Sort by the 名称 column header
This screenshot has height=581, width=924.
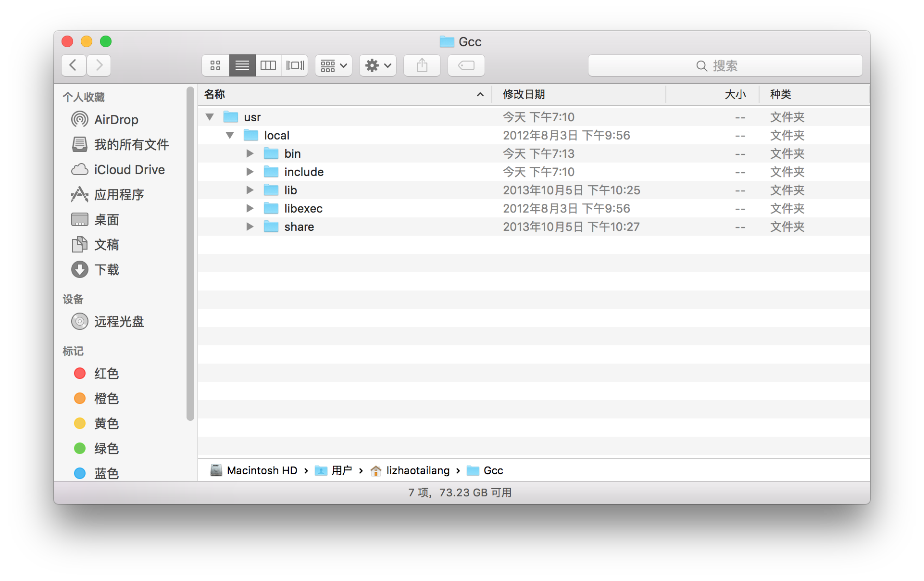345,94
